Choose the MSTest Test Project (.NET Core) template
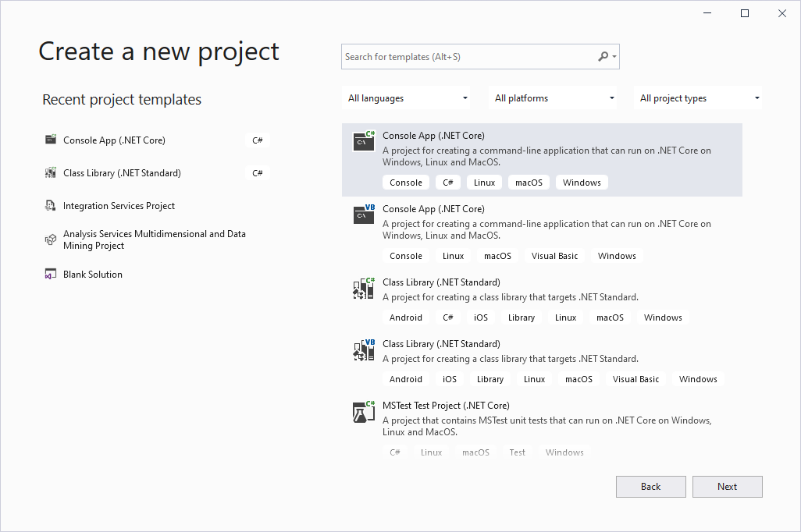 [x=446, y=406]
